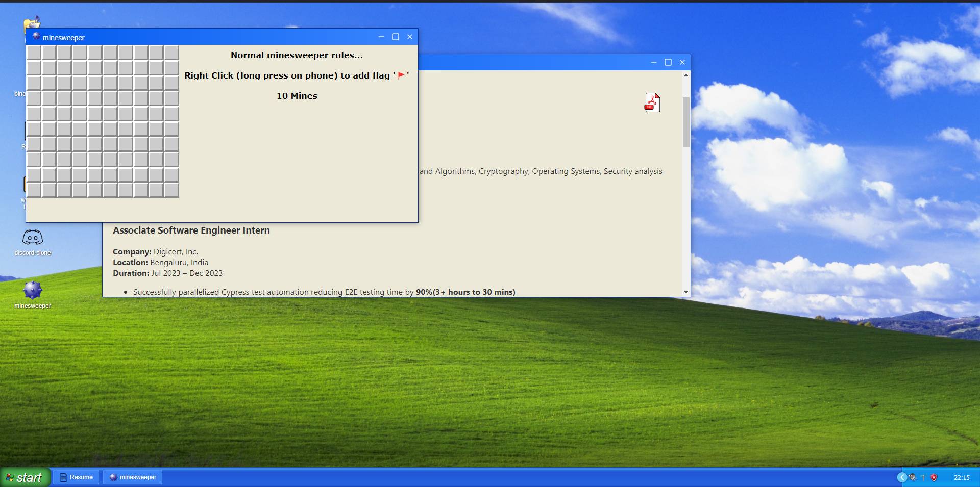
Task: Show hidden tray icons with the chevron arrow
Action: click(902, 477)
